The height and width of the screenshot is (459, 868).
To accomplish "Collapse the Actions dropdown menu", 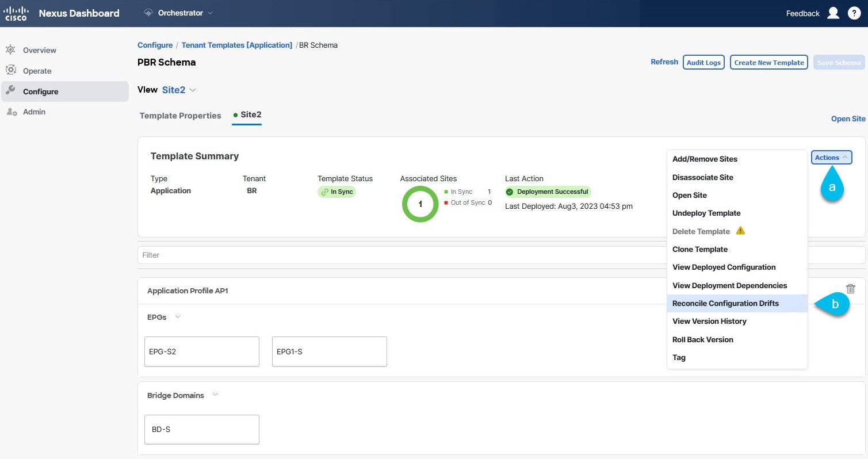I will coord(831,158).
